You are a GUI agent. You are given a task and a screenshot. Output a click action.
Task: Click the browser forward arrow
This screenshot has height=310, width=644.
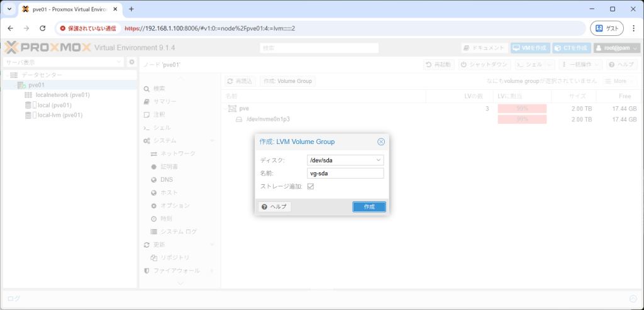tap(26, 28)
